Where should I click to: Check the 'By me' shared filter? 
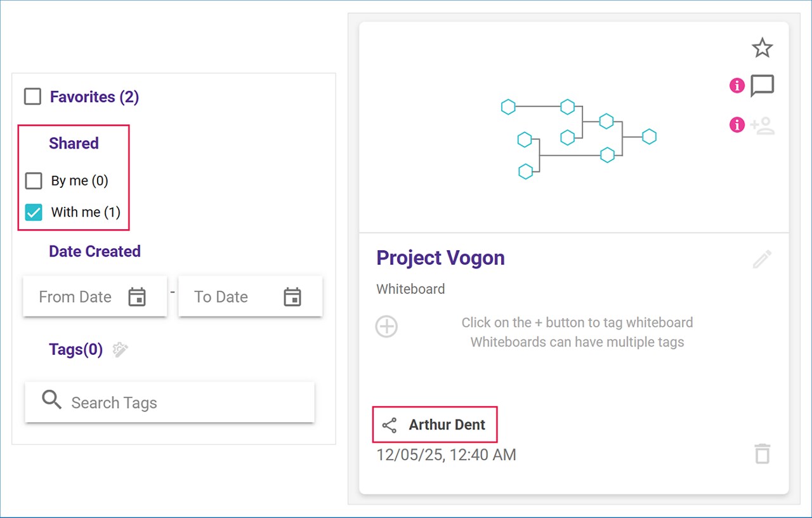click(34, 181)
